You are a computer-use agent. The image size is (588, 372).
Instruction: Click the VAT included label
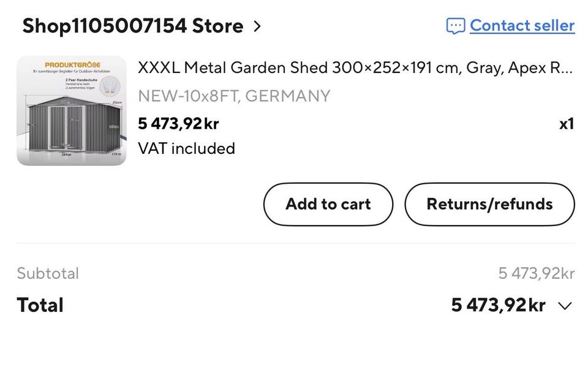186,148
